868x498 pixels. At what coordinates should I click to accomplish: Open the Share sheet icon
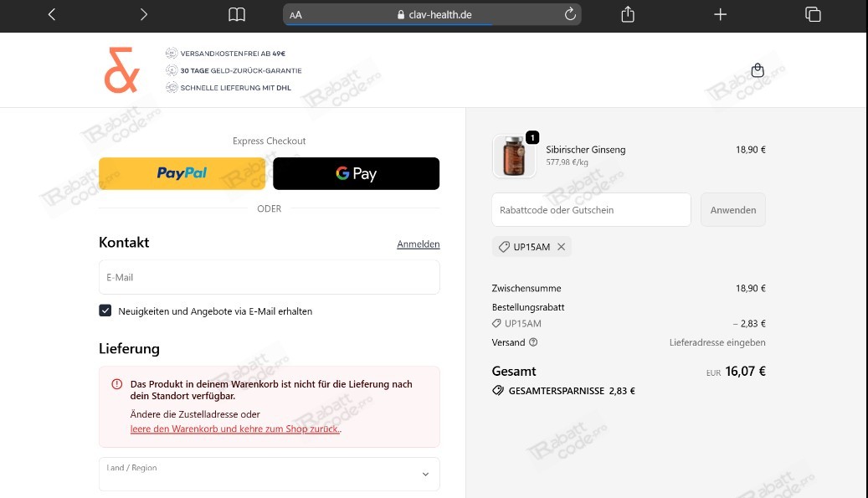click(x=627, y=14)
